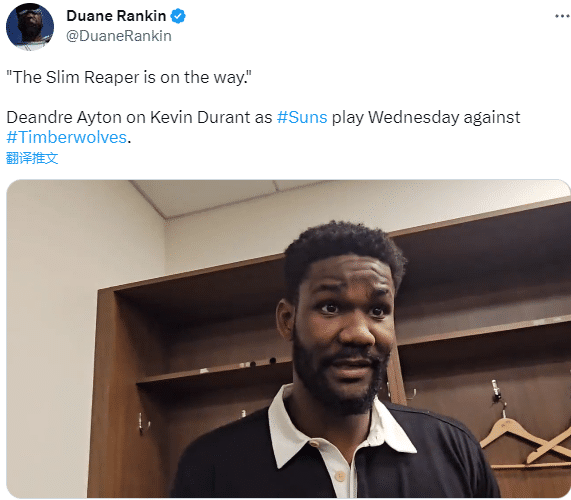
Task: Click the blue verified badge checkmark
Action: pyautogui.click(x=178, y=16)
